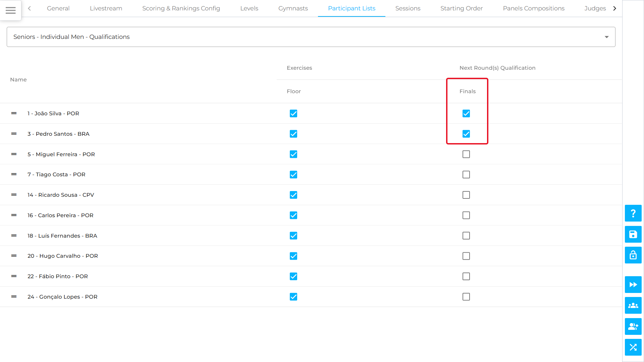Screen dimensions: 644x362
Task: Open the help question mark button
Action: coord(633,213)
